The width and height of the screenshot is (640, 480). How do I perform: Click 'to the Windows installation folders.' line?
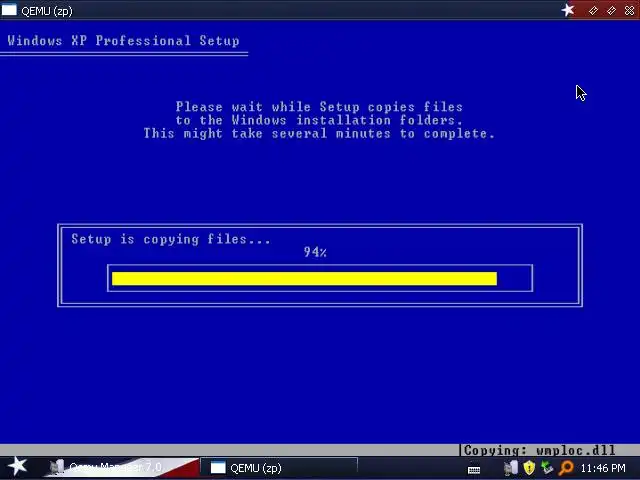[319, 120]
